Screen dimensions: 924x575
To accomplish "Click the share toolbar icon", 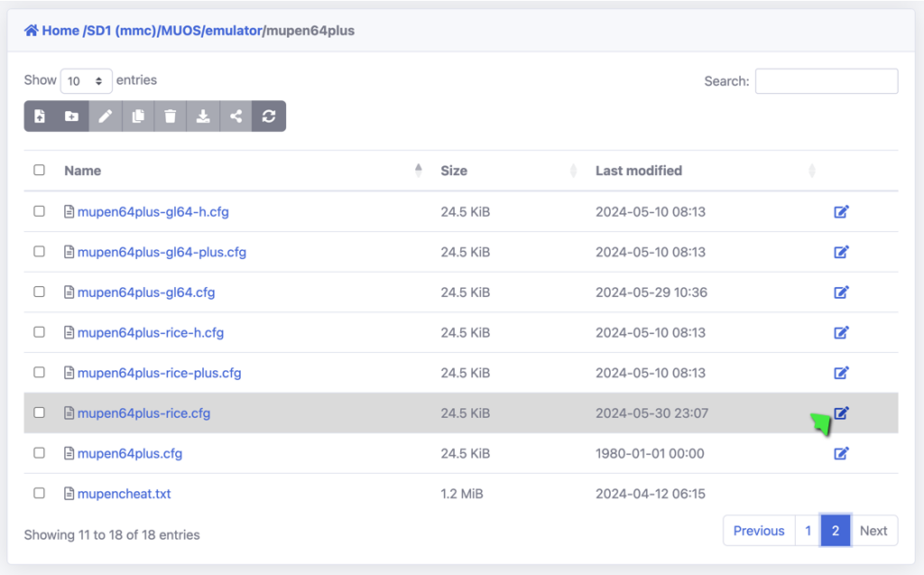I will (x=236, y=116).
